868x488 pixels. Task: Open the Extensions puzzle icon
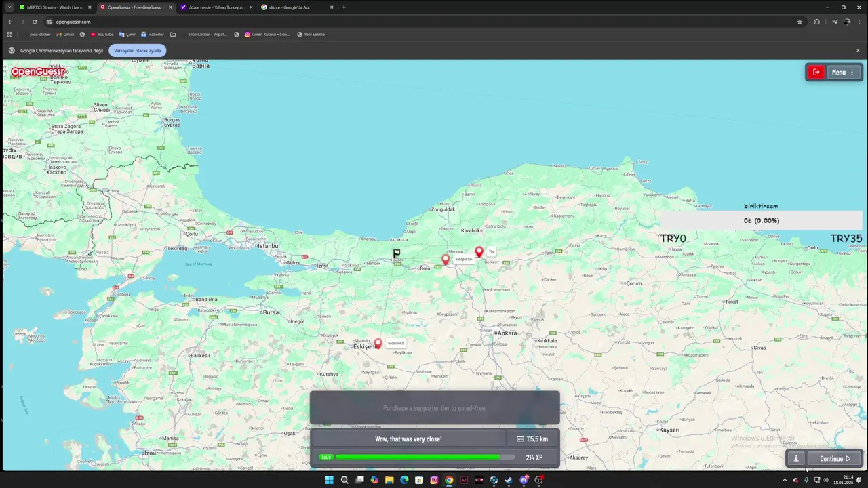click(817, 22)
